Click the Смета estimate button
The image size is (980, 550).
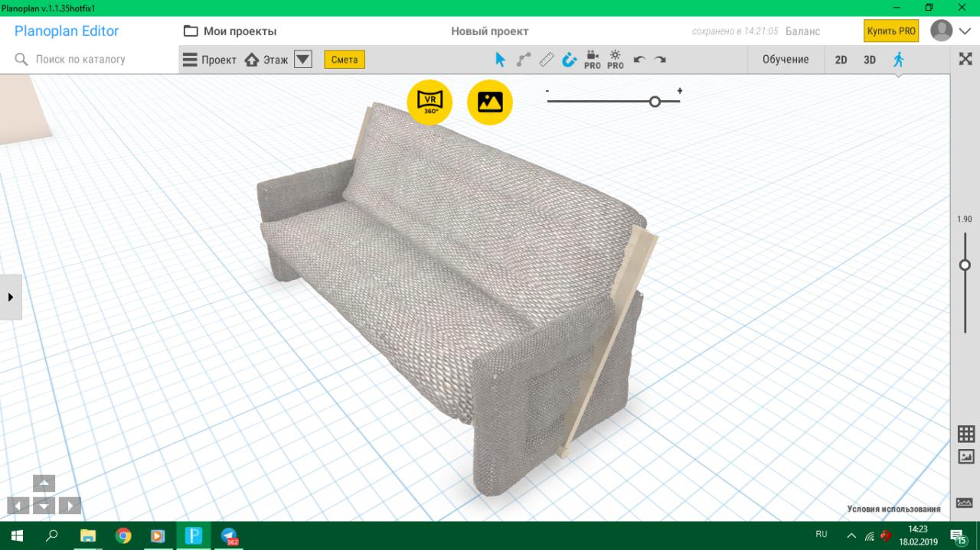coord(345,60)
